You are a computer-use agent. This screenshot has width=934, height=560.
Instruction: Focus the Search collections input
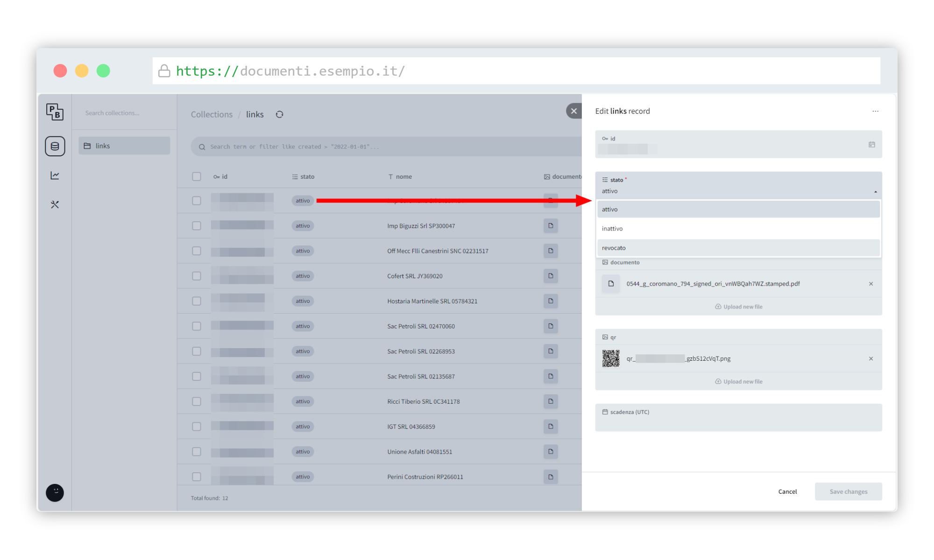(124, 113)
